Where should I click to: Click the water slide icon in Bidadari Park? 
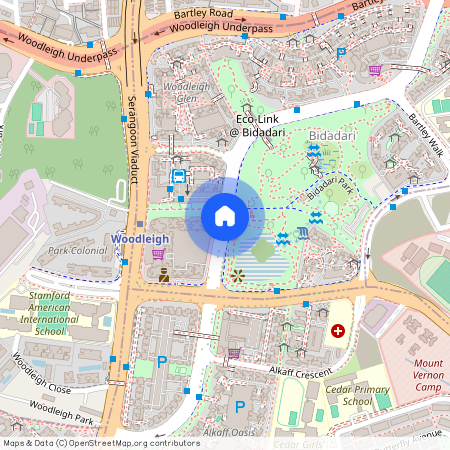click(303, 233)
